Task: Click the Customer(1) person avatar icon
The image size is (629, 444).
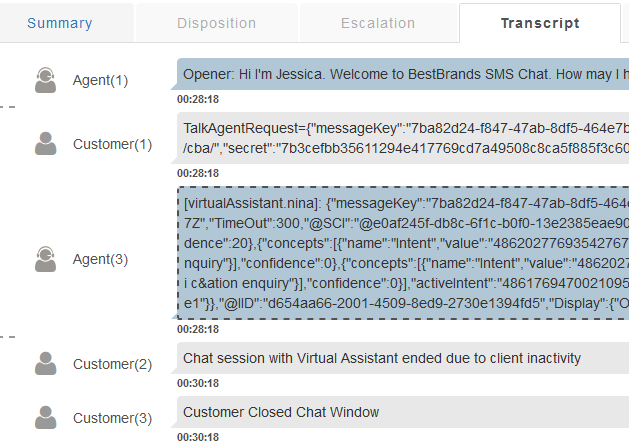Action: 45,144
